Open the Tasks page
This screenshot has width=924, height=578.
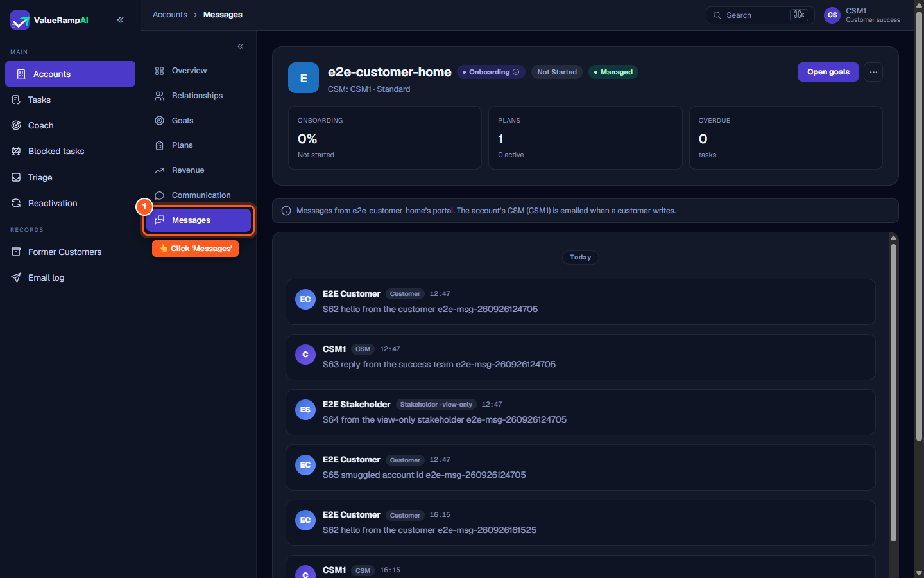[x=70, y=100]
